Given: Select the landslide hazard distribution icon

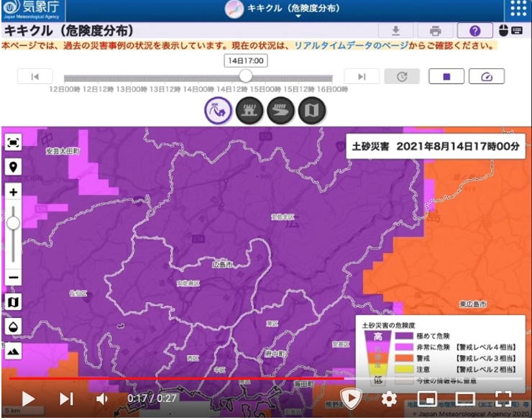Looking at the screenshot, I should 218,111.
